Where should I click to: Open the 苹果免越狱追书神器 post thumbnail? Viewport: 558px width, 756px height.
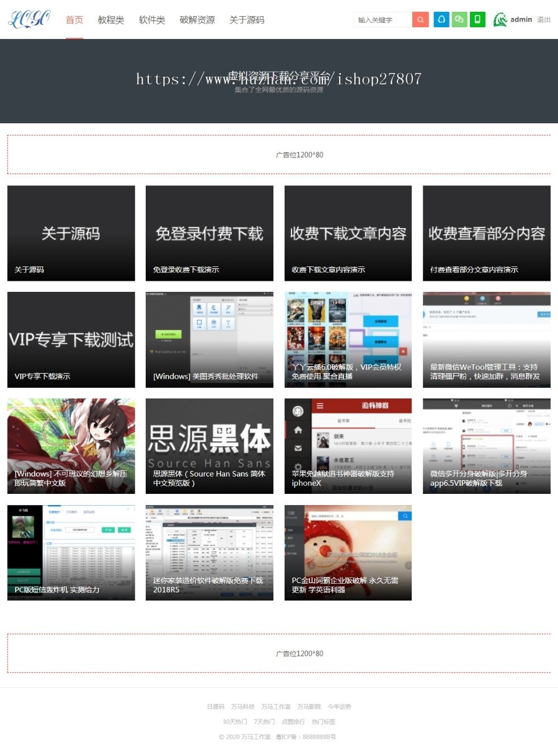pyautogui.click(x=348, y=446)
